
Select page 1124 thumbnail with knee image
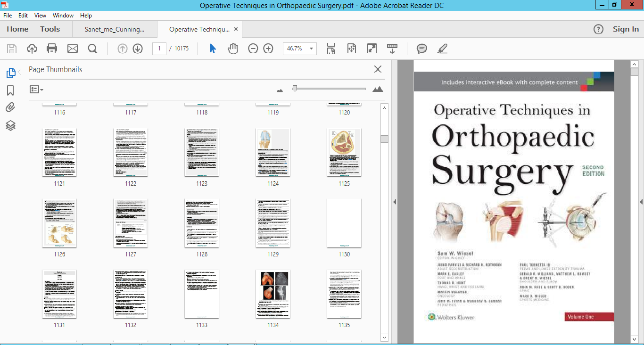[273, 152]
